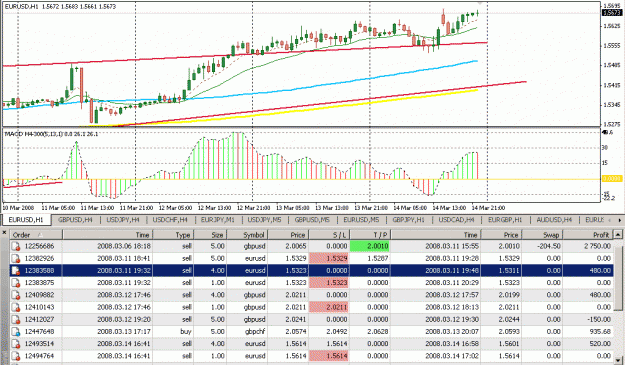Sort by the Time header next to Order
625x365 pixels.
tap(108, 235)
